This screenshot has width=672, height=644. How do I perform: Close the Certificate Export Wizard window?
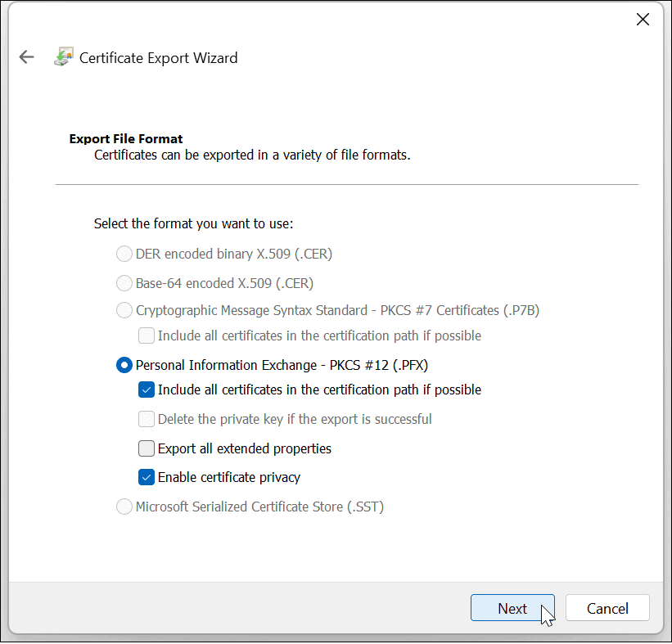(x=643, y=20)
